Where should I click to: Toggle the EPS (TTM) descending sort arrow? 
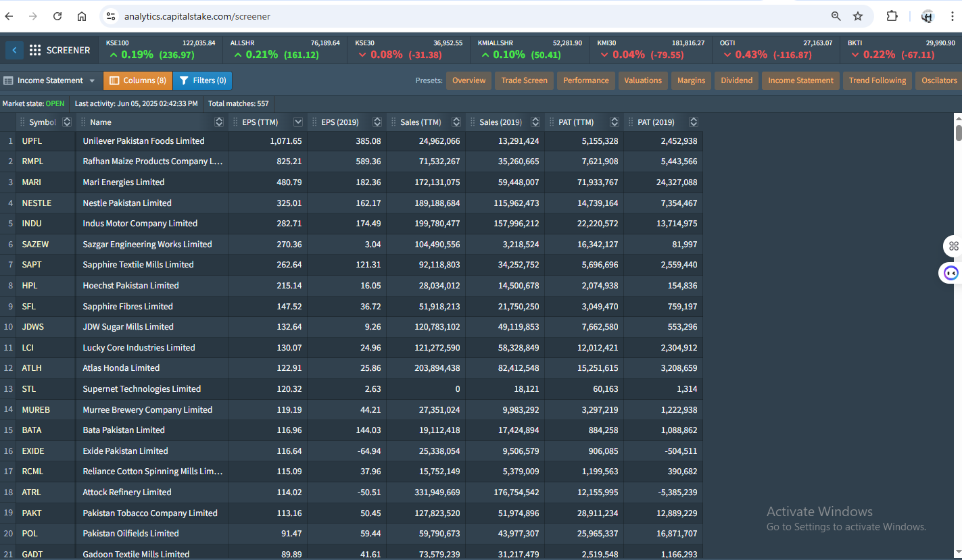click(298, 122)
